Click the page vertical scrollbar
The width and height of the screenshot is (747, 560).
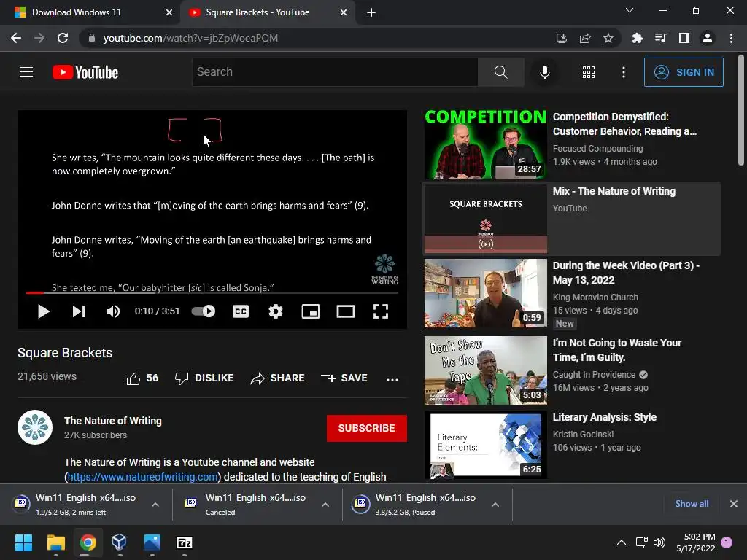click(x=741, y=111)
